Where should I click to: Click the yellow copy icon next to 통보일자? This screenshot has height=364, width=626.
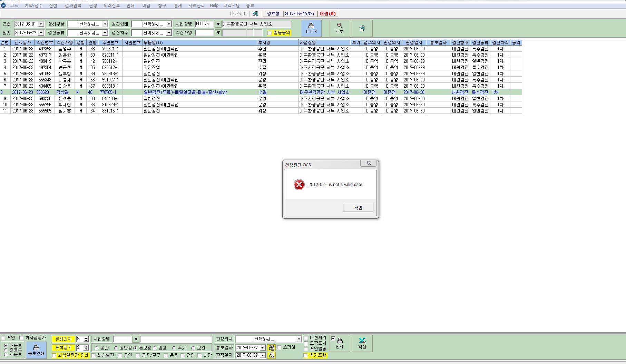tap(272, 348)
